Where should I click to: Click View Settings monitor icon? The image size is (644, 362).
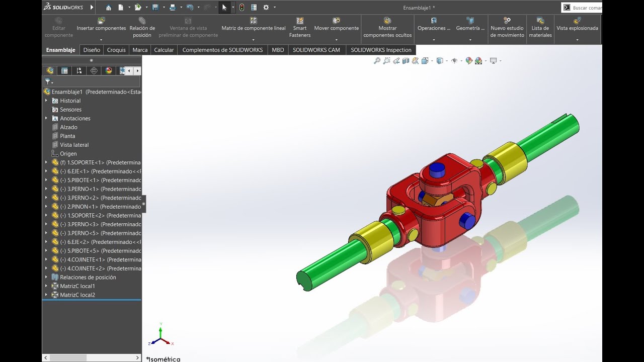coord(493,61)
